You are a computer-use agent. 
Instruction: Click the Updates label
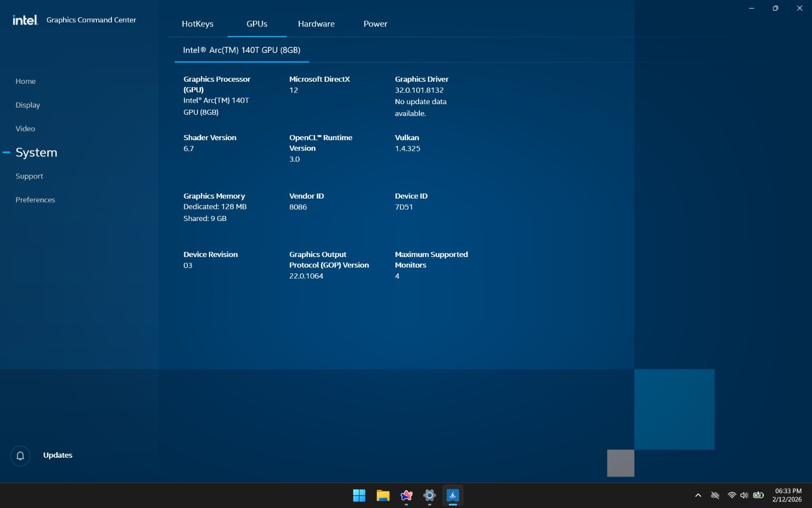(x=58, y=455)
